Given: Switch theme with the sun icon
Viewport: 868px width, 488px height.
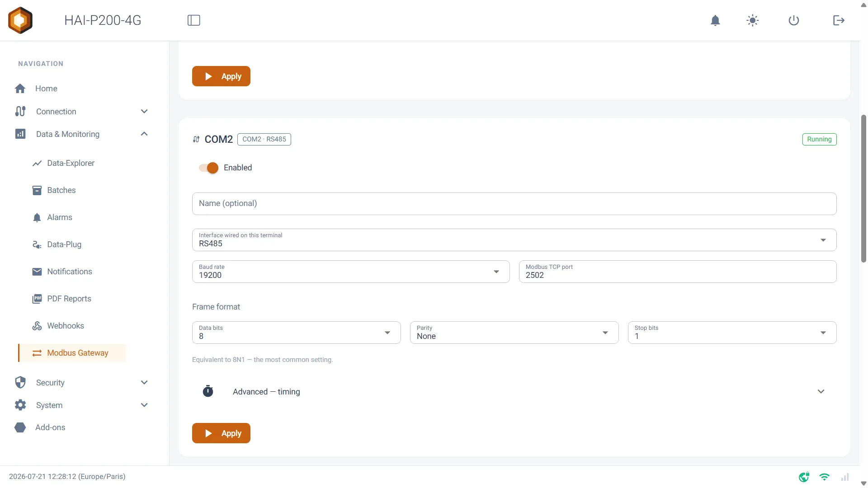Looking at the screenshot, I should pyautogui.click(x=752, y=20).
